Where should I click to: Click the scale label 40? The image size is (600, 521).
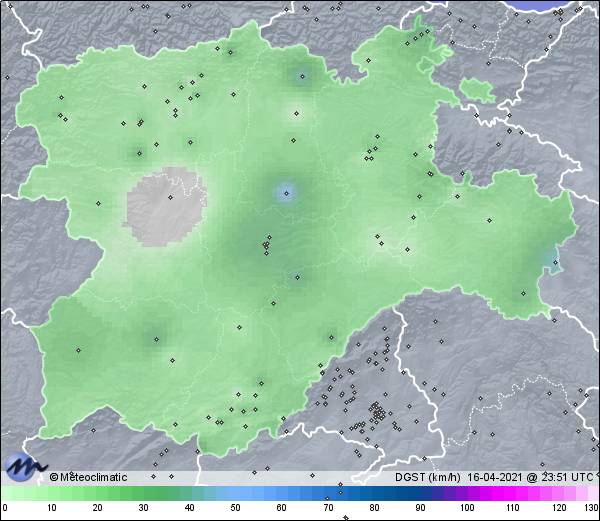189,508
